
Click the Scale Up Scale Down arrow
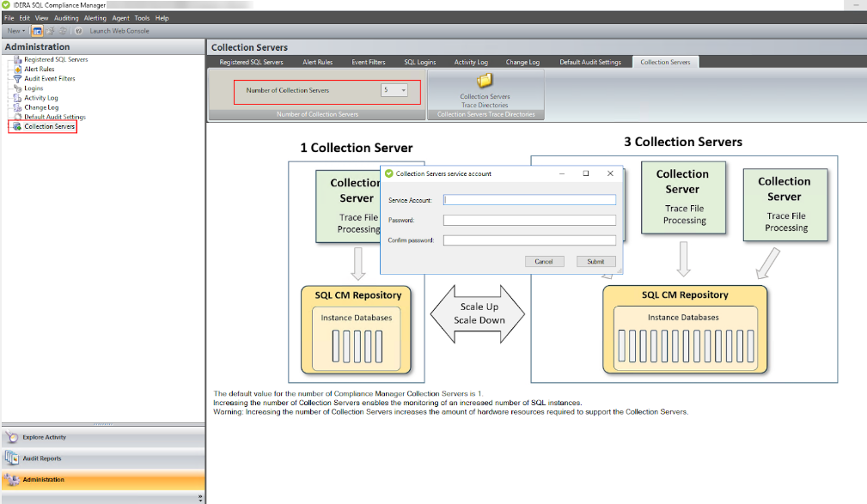click(479, 314)
